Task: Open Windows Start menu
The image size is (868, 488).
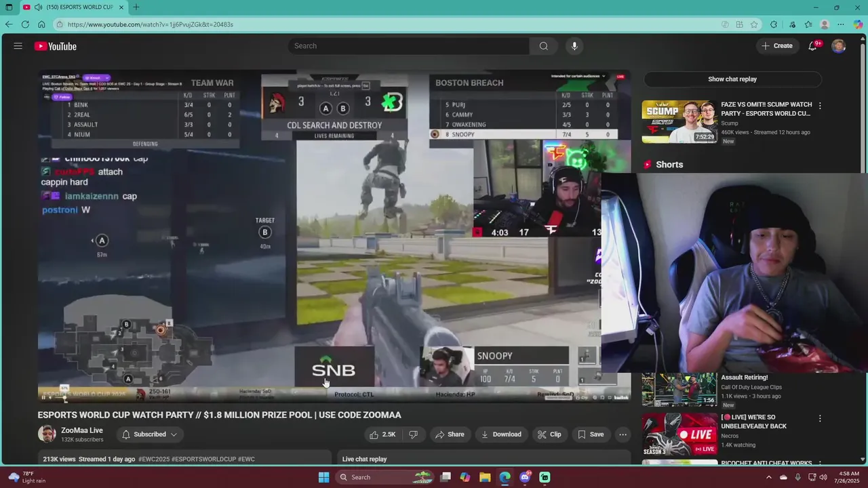Action: click(324, 477)
